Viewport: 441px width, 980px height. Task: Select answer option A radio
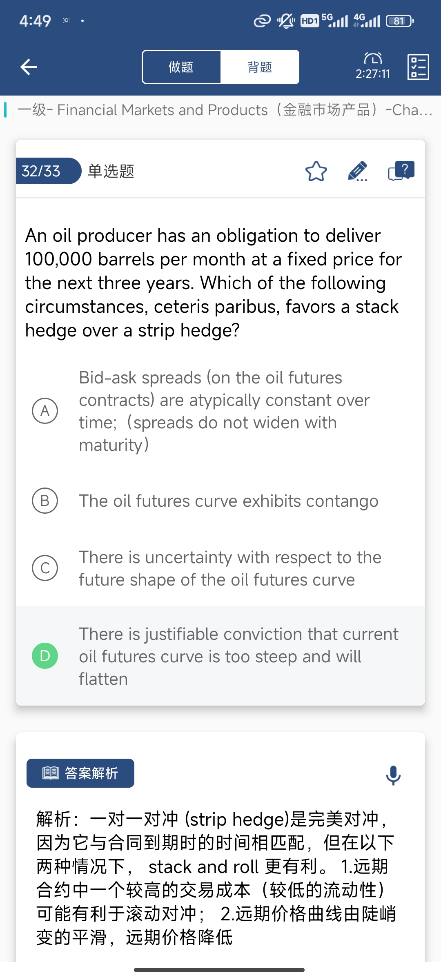[x=45, y=411]
